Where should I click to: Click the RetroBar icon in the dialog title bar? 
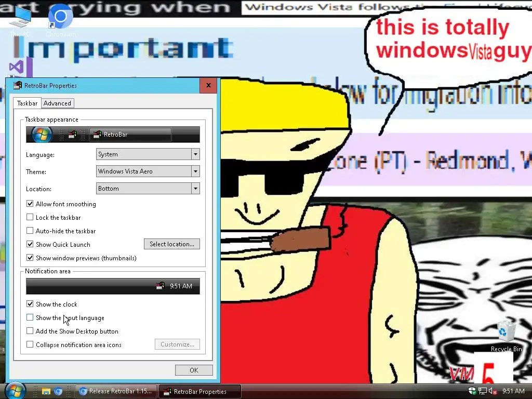point(17,86)
